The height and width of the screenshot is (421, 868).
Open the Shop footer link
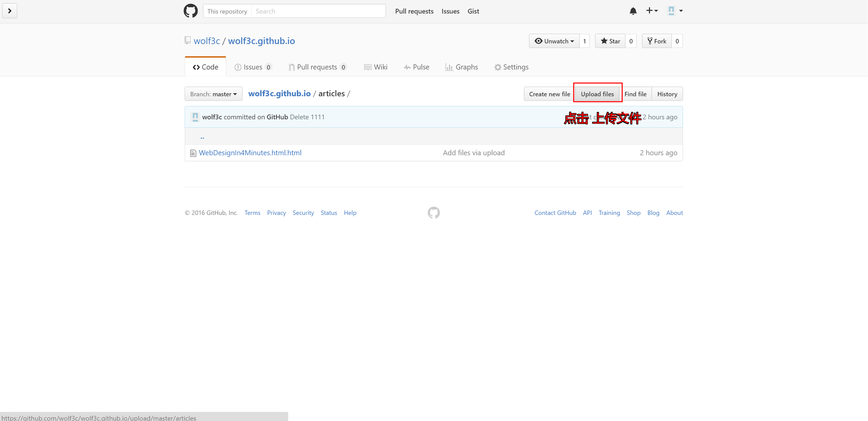[633, 213]
